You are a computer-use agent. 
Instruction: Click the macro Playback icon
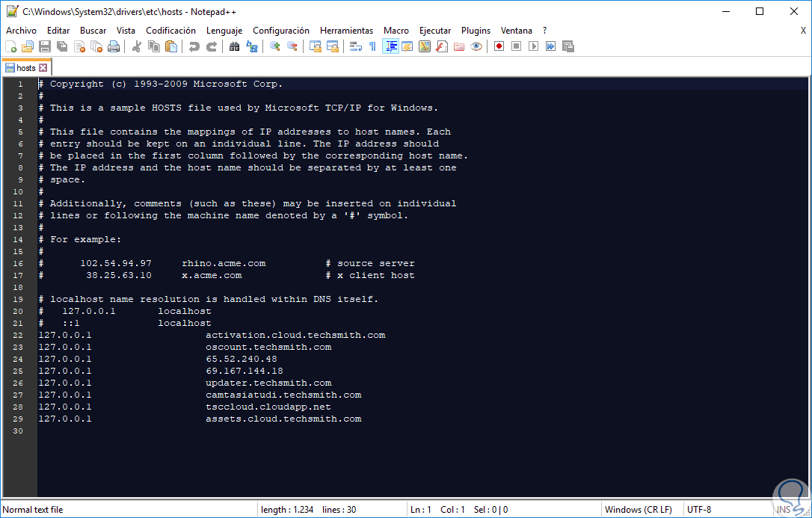(533, 46)
